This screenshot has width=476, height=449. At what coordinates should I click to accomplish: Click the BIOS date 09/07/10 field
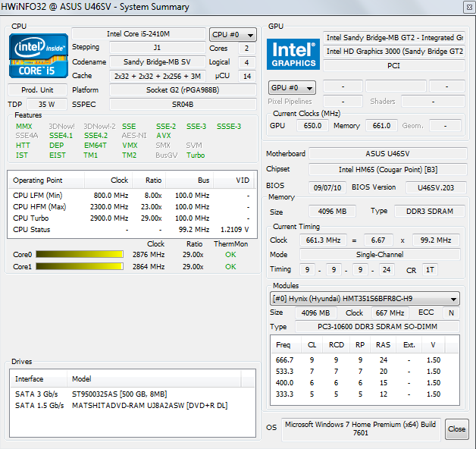click(327, 188)
